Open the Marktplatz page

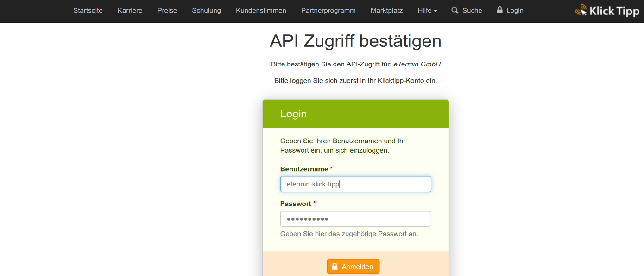click(386, 10)
